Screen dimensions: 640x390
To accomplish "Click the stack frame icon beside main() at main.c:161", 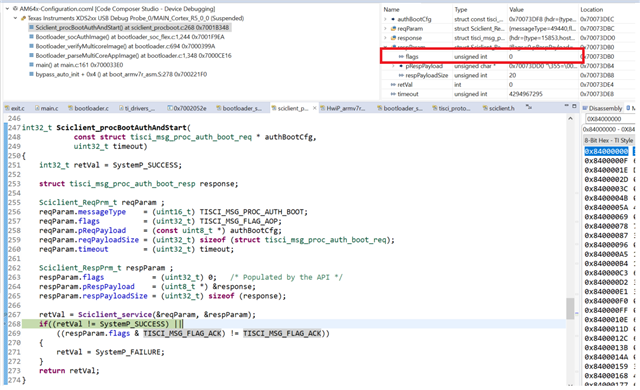I will (x=31, y=65).
